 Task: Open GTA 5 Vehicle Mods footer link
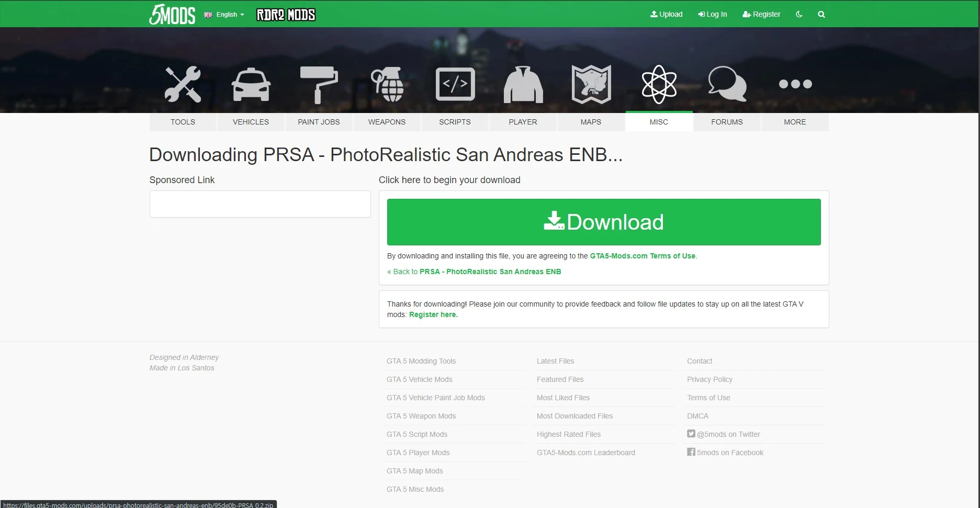[x=419, y=379]
